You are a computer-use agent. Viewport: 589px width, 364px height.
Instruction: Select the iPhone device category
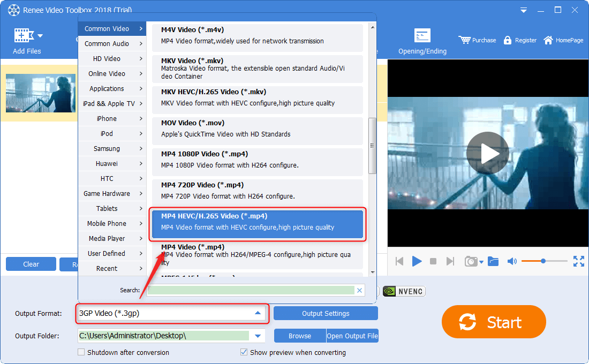pos(112,119)
